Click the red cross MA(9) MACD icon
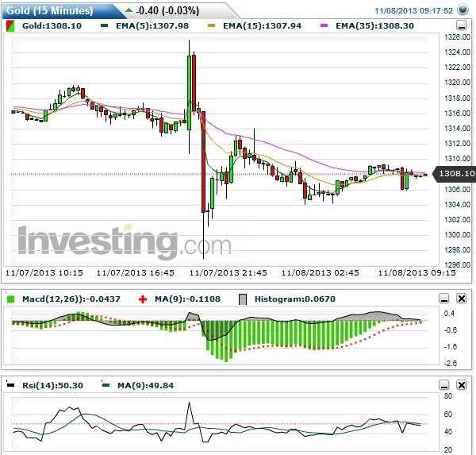The height and width of the screenshot is (455, 476). [x=142, y=299]
